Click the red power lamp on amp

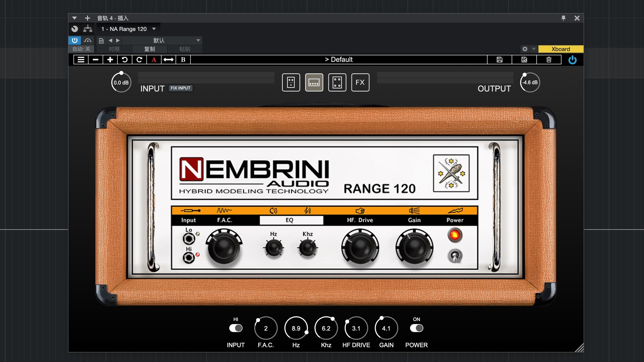tap(455, 235)
